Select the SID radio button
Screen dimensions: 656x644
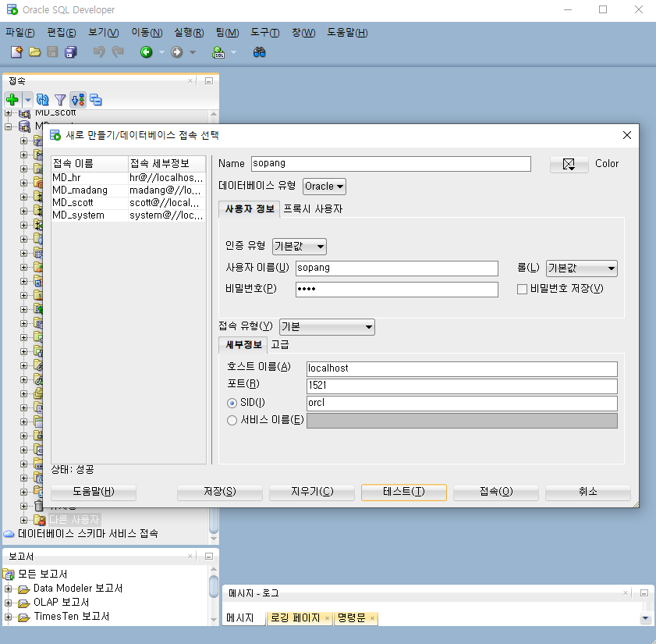click(232, 403)
